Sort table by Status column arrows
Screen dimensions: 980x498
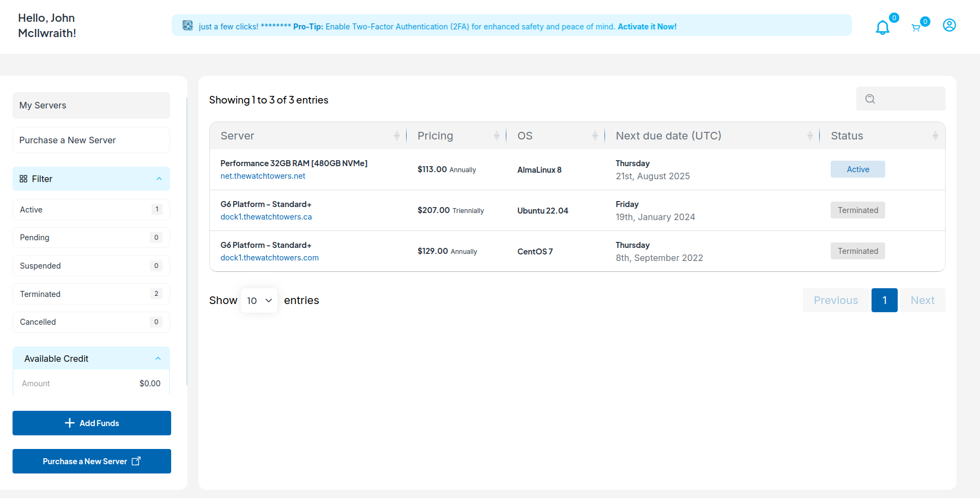click(x=935, y=136)
